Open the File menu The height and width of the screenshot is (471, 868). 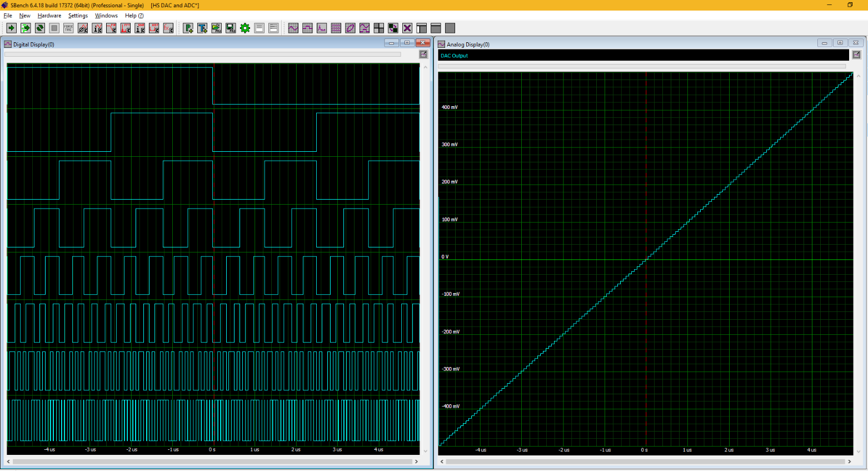[x=8, y=16]
